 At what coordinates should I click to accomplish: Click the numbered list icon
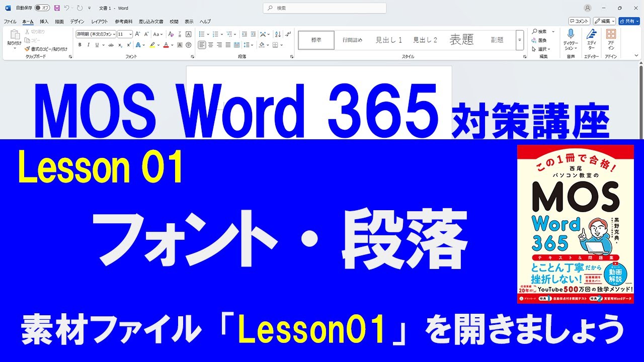(215, 34)
